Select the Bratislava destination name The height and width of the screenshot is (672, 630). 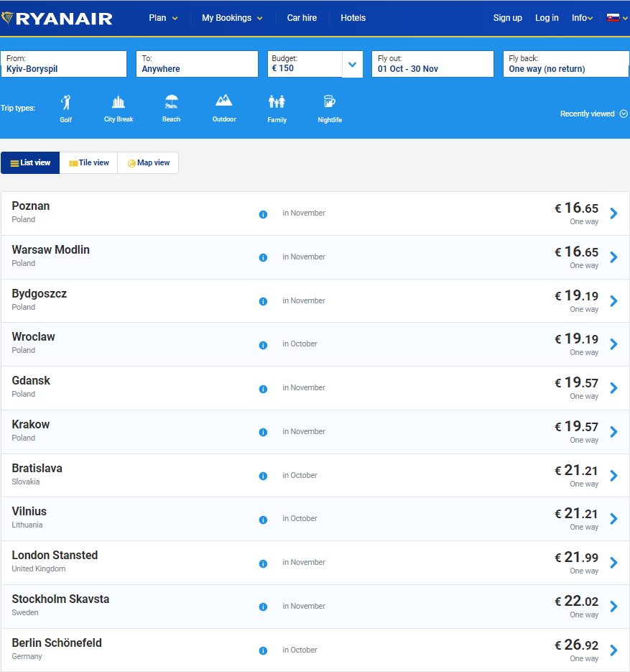[37, 469]
